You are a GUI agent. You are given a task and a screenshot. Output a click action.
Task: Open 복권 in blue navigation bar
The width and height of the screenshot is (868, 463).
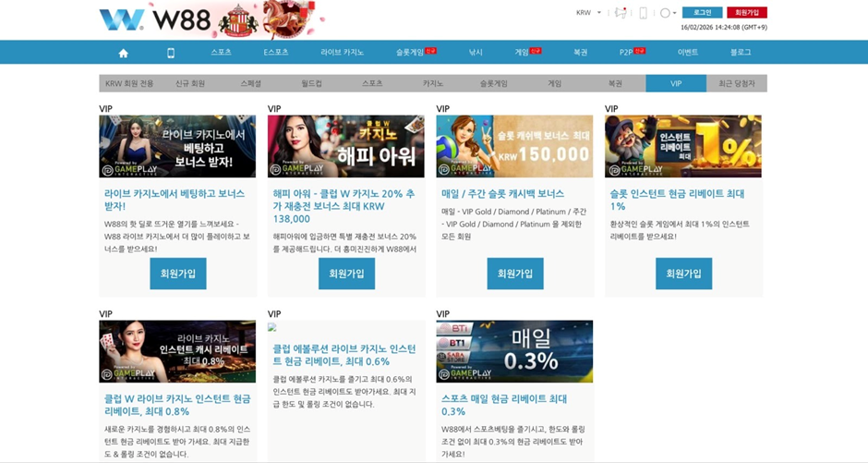pyautogui.click(x=580, y=52)
